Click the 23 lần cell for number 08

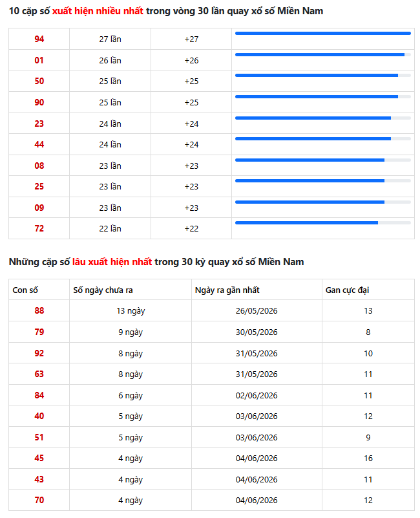point(110,166)
